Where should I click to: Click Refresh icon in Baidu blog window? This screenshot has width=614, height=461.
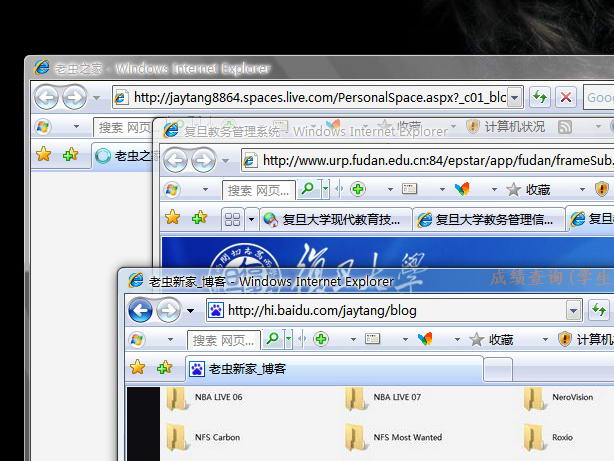pyautogui.click(x=597, y=311)
